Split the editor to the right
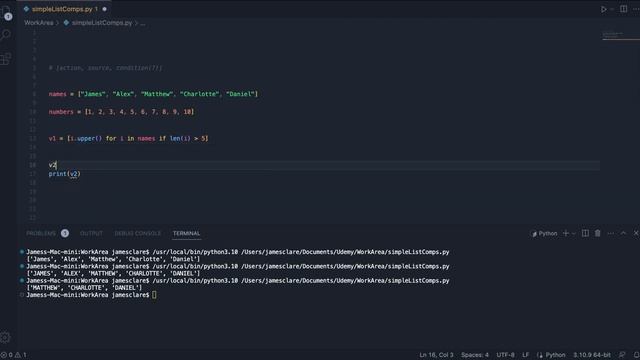640x360 pixels. coord(623,9)
